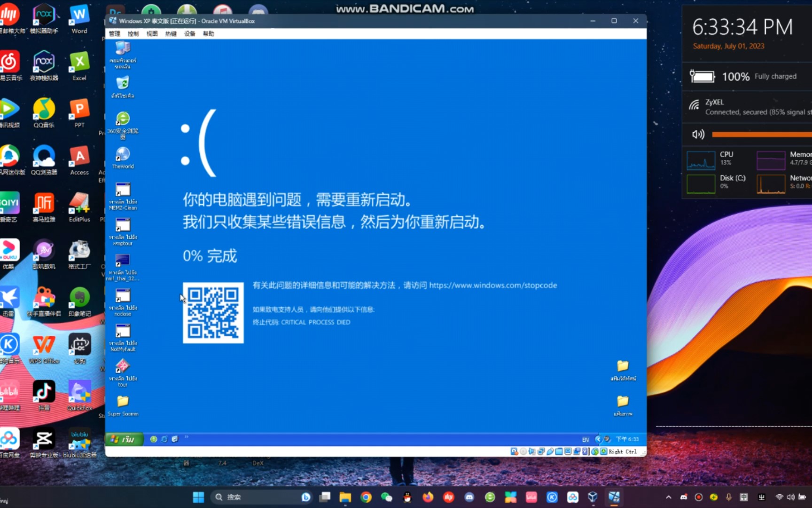Open WeChat from host taskbar
812x508 pixels.
click(x=387, y=497)
